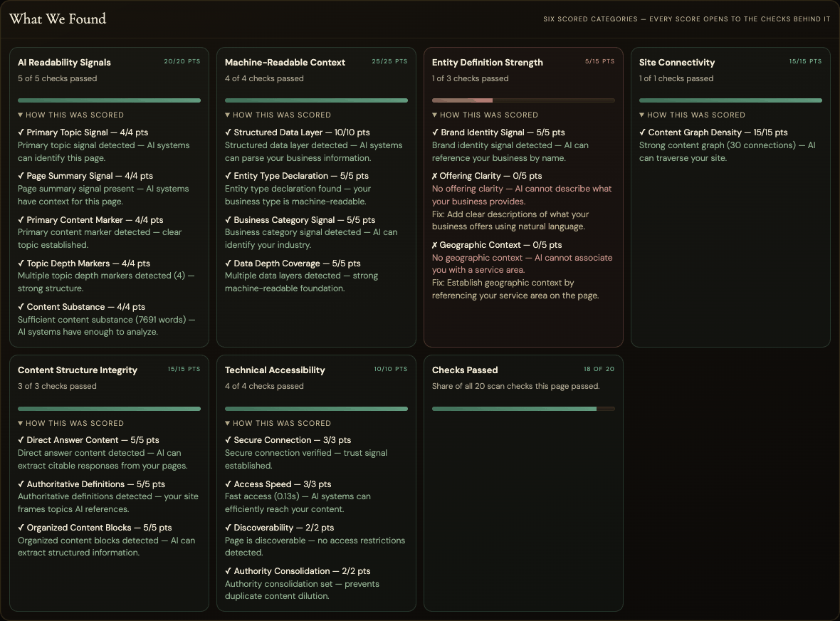
Task: Collapse 'How this was scored' under Technical Accessibility
Action: coord(278,423)
